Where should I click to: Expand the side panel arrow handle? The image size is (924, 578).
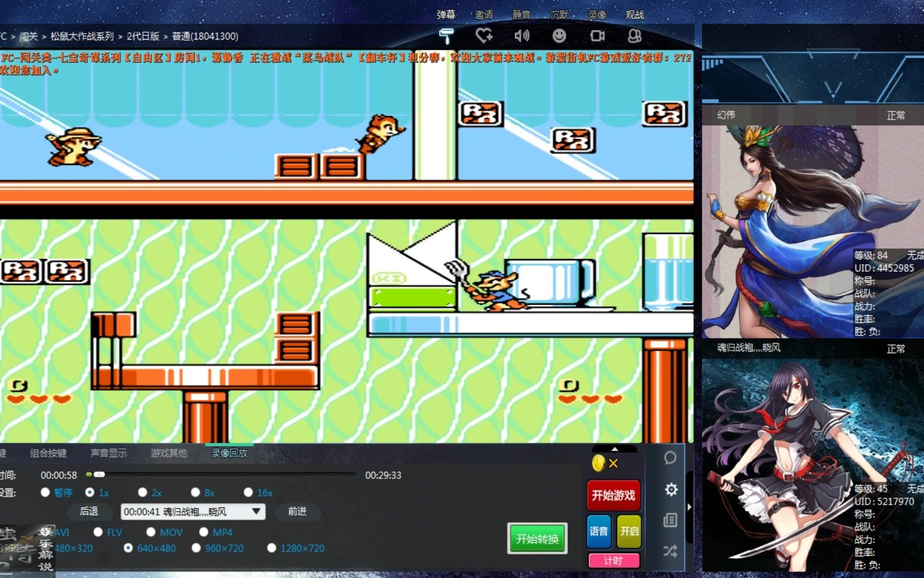pos(689,506)
